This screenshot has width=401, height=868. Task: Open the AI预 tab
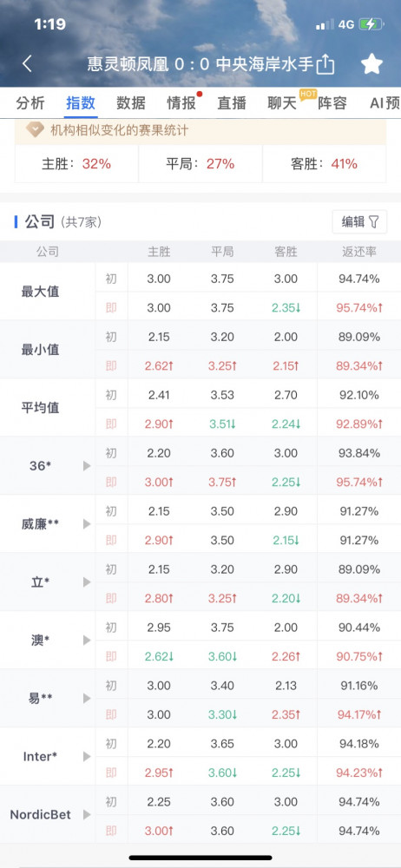click(x=385, y=103)
